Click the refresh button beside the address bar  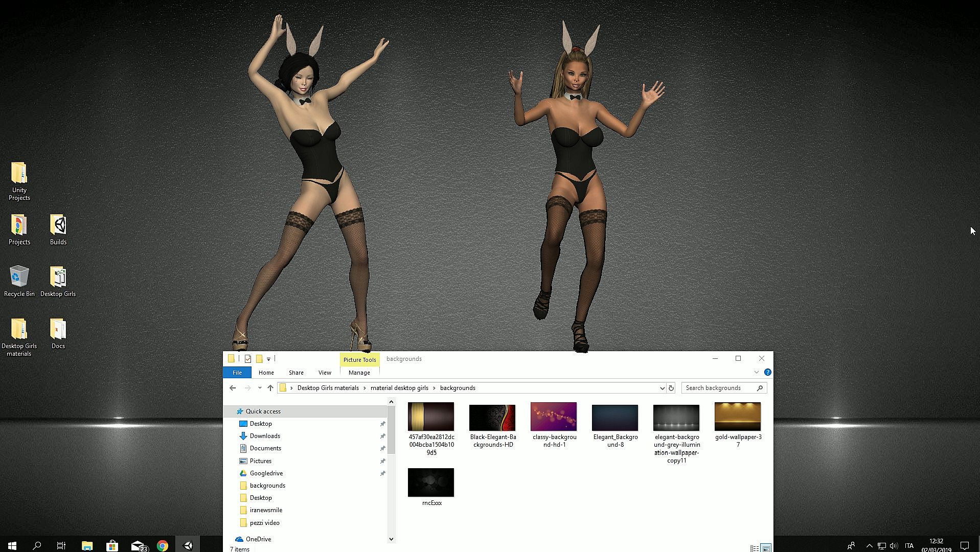click(671, 388)
